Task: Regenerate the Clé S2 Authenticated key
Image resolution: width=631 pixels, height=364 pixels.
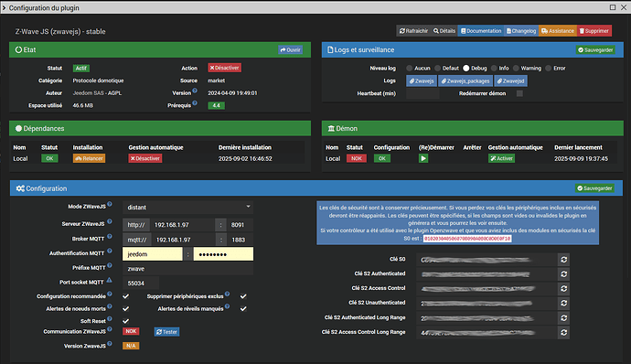Action: click(x=563, y=274)
